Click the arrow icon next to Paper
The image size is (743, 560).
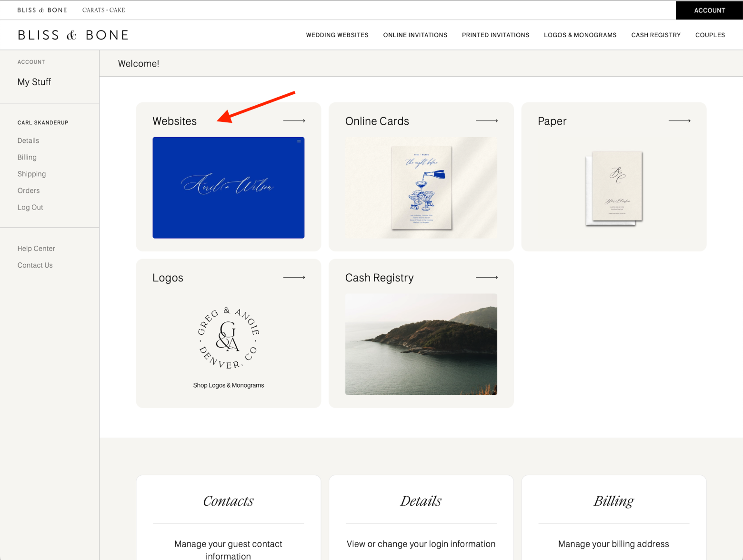pos(680,120)
